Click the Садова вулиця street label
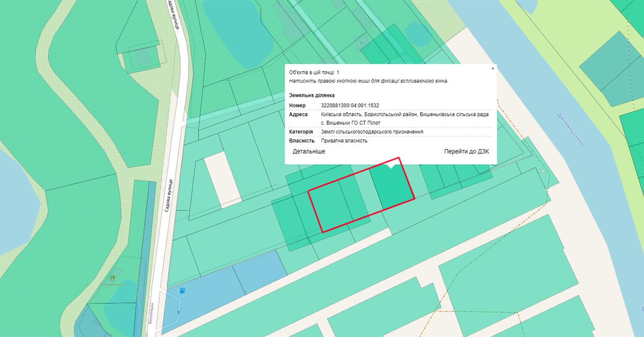This screenshot has height=337, width=644. click(170, 195)
